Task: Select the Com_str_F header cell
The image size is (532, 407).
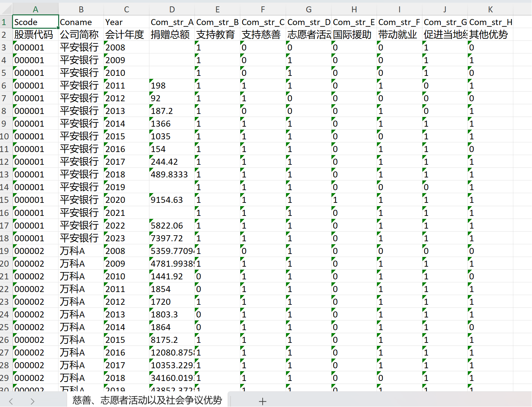Action: click(x=400, y=22)
